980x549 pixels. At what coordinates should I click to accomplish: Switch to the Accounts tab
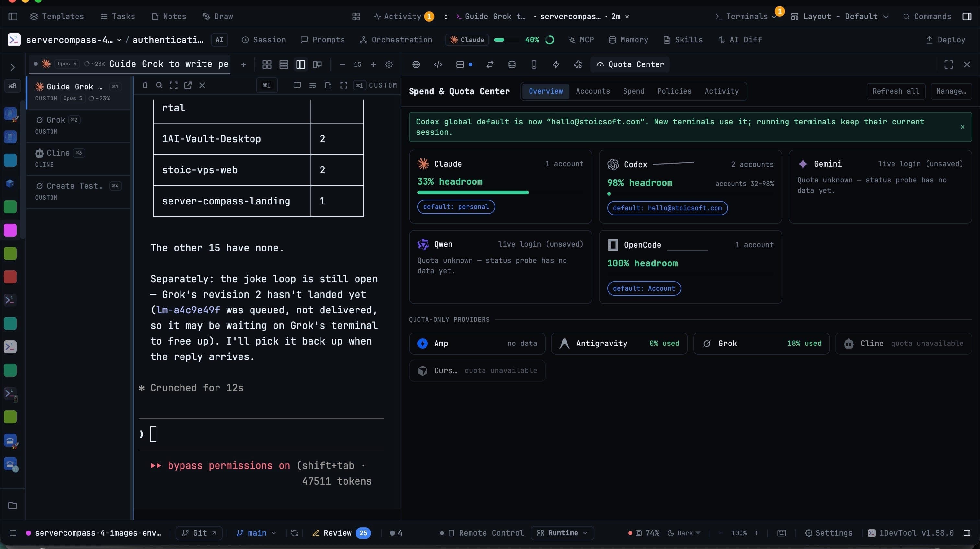click(x=593, y=91)
